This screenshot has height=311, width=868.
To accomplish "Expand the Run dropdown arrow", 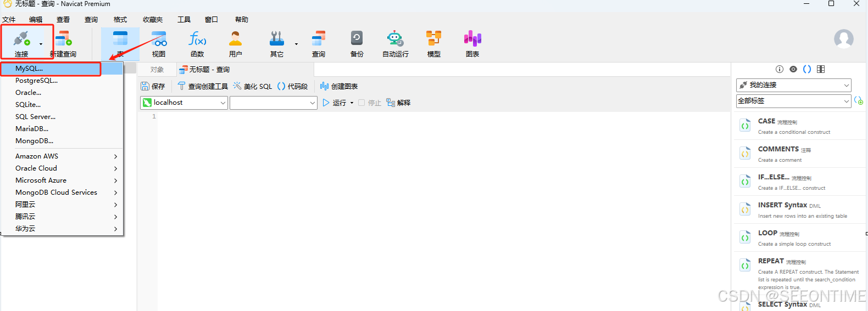I will click(352, 103).
